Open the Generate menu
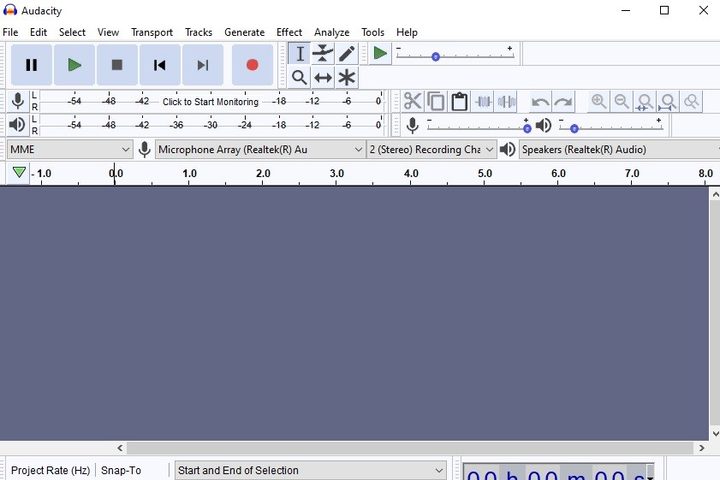 click(x=244, y=32)
